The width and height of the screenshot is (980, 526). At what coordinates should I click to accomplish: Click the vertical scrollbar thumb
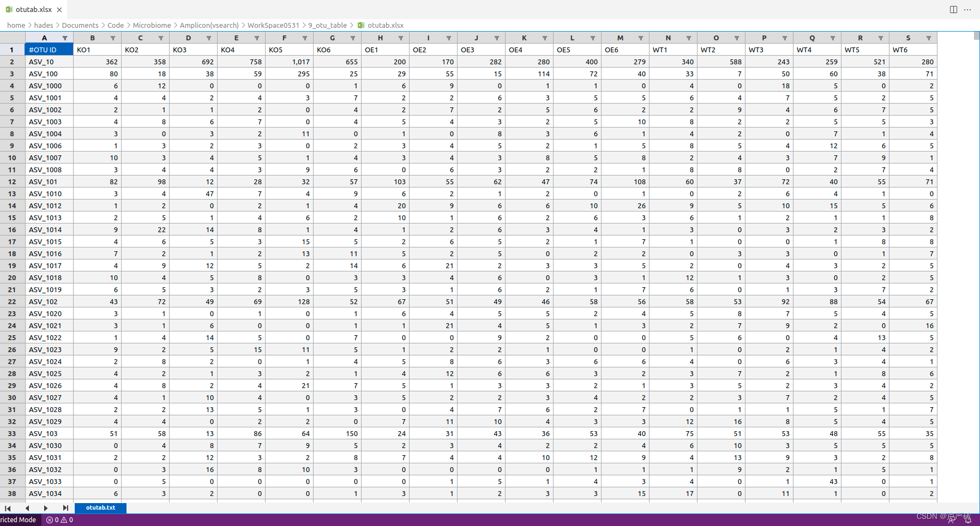(x=977, y=36)
